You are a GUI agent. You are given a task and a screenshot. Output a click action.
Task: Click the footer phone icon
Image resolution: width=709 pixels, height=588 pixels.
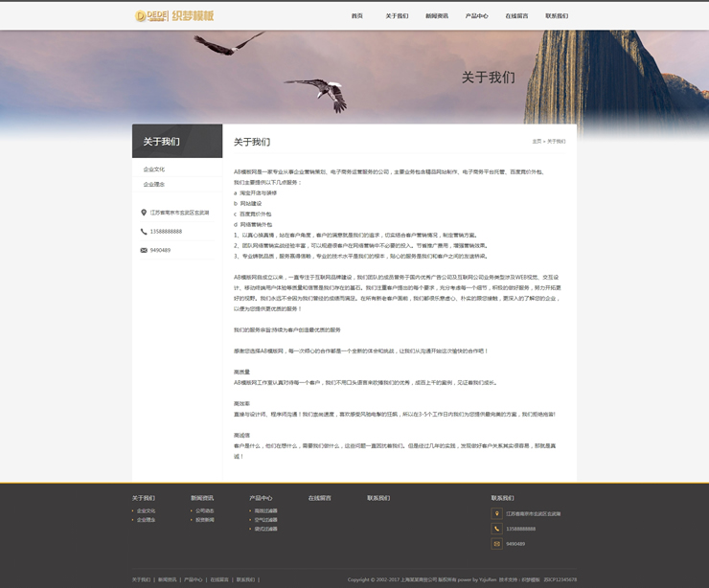496,529
